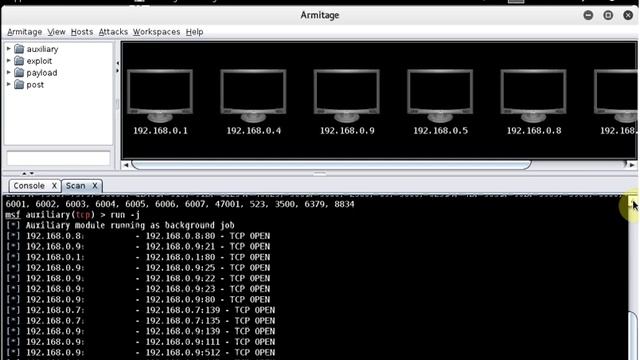Click the 'run -j' command text
The image size is (640, 360).
coord(125,215)
